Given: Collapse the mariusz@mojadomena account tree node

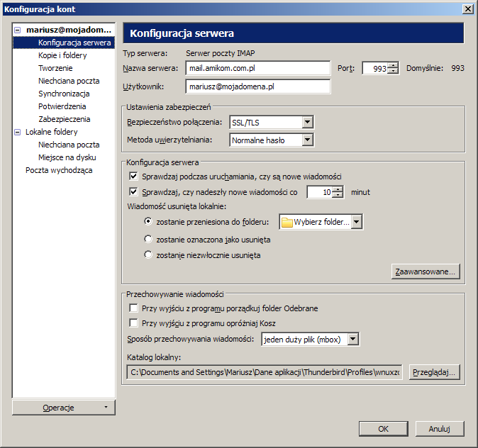Looking at the screenshot, I should click(x=18, y=30).
